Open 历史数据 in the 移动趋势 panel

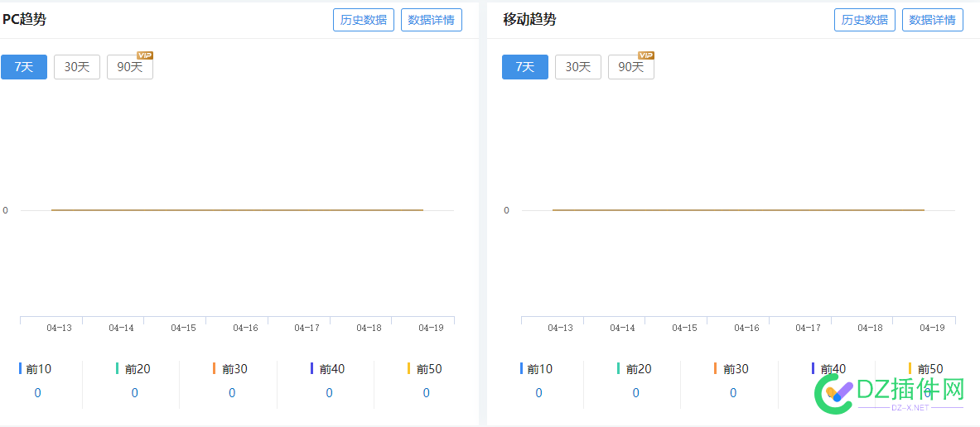pos(864,20)
